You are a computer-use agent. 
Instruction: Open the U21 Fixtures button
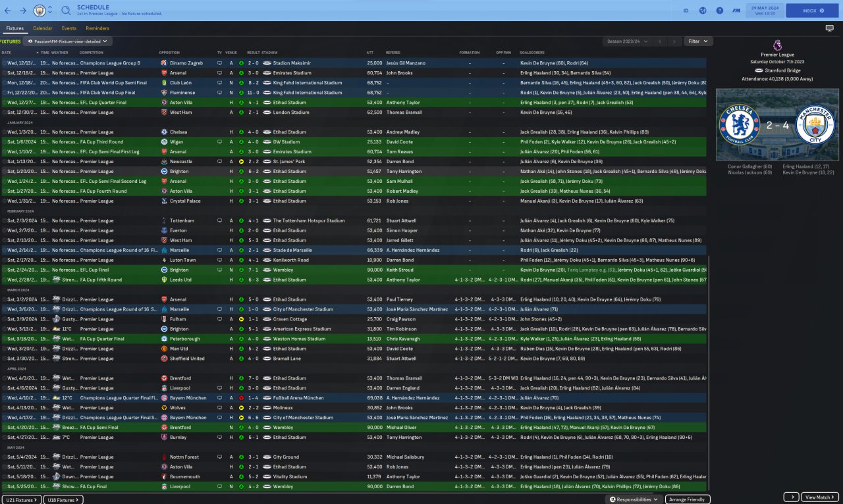click(x=22, y=500)
